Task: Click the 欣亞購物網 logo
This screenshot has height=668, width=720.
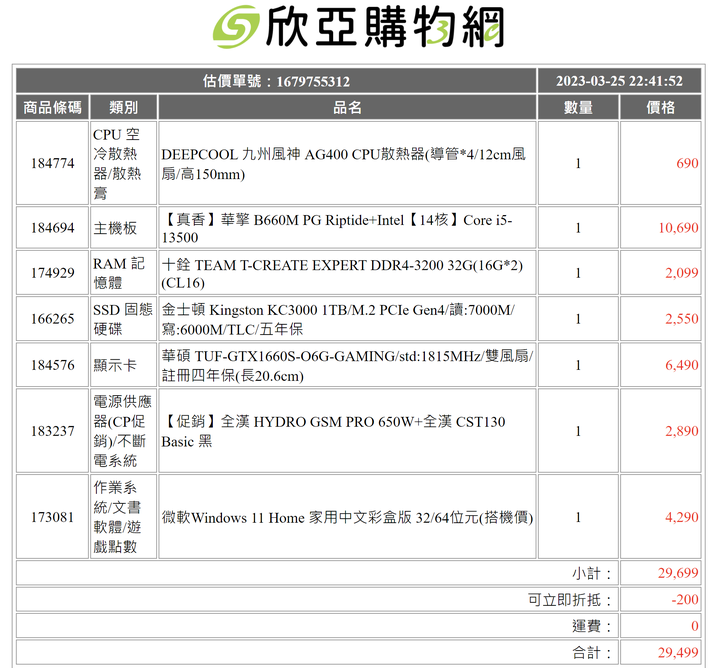Action: [x=359, y=27]
